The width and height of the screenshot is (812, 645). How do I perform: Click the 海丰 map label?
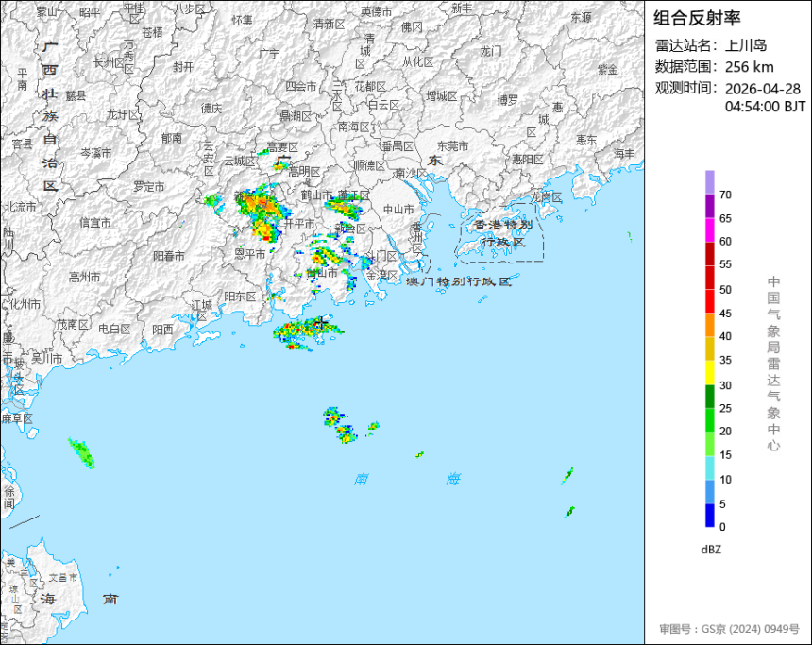624,153
